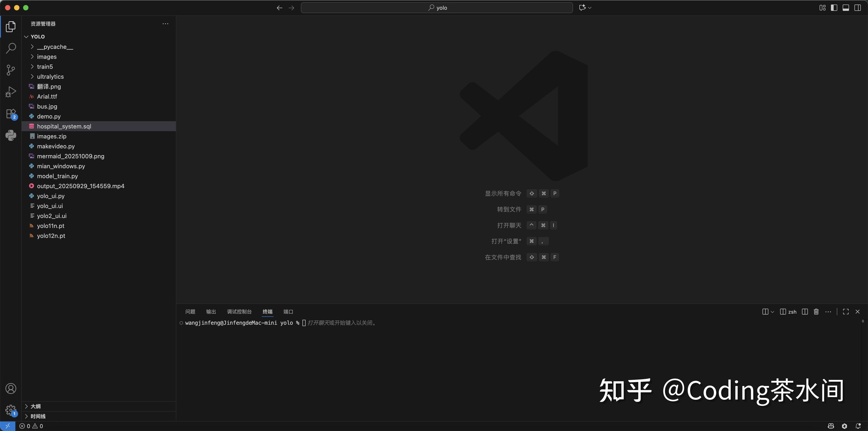Open the Run and Debug view

pyautogui.click(x=11, y=91)
